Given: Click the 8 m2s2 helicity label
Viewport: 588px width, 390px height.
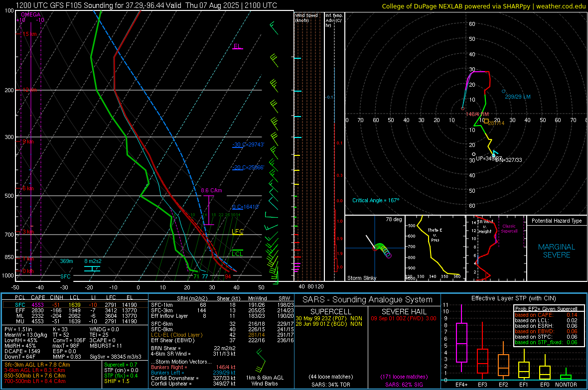Looking at the screenshot, I should [93, 261].
